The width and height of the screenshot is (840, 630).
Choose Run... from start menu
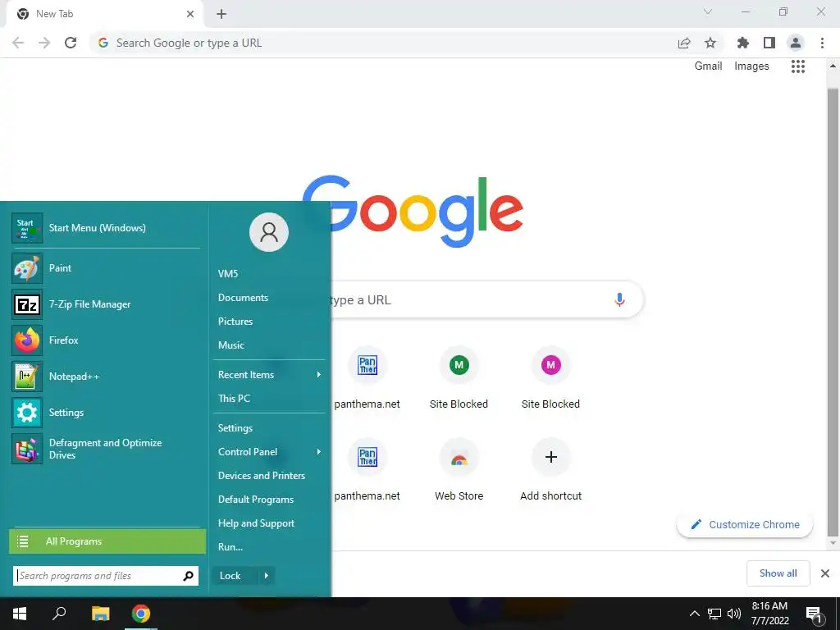231,547
